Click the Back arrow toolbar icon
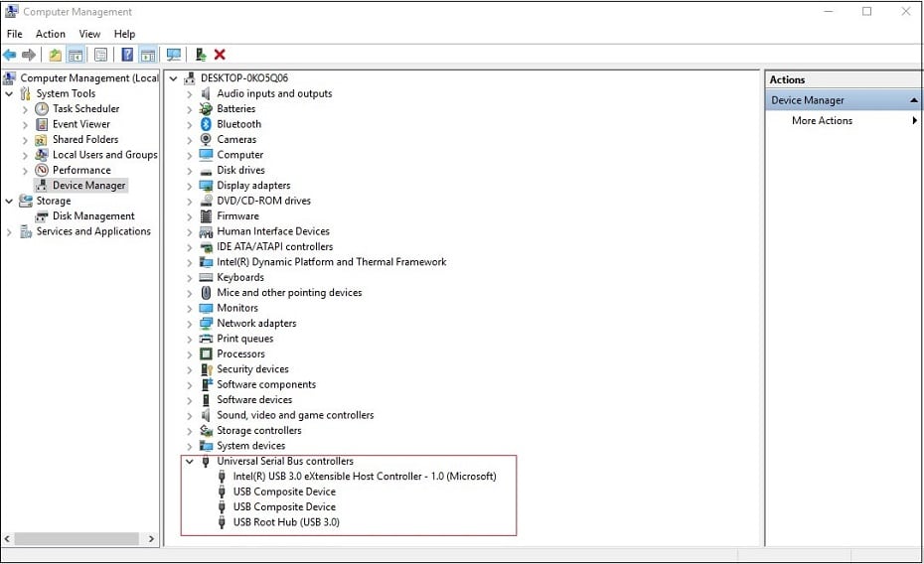 click(10, 55)
